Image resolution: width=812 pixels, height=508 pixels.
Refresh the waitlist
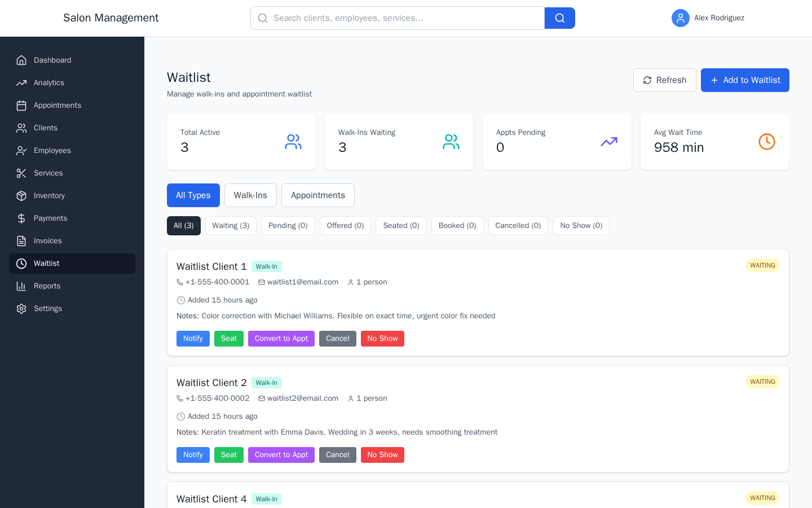click(x=665, y=80)
